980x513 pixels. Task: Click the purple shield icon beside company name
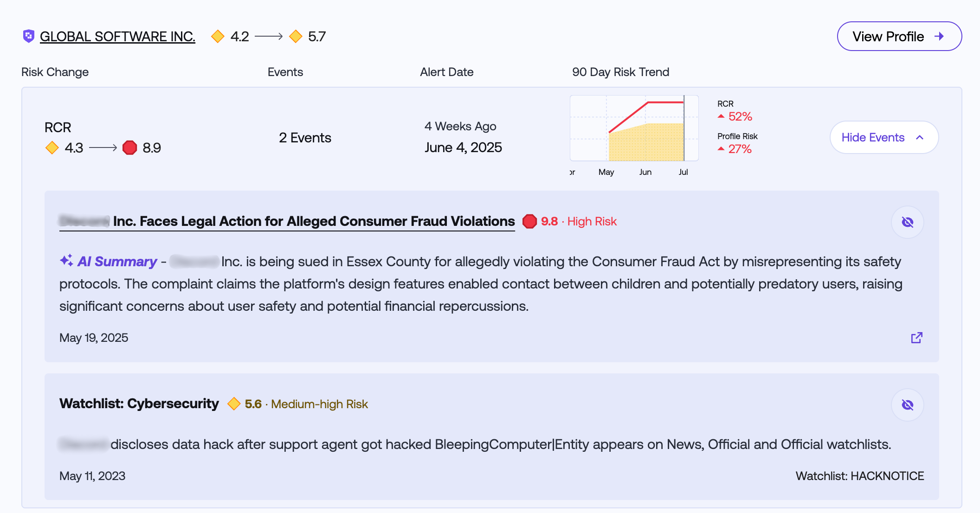coord(29,36)
